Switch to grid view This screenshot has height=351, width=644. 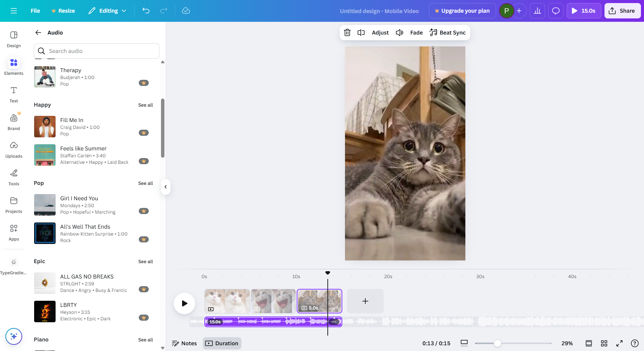[604, 343]
